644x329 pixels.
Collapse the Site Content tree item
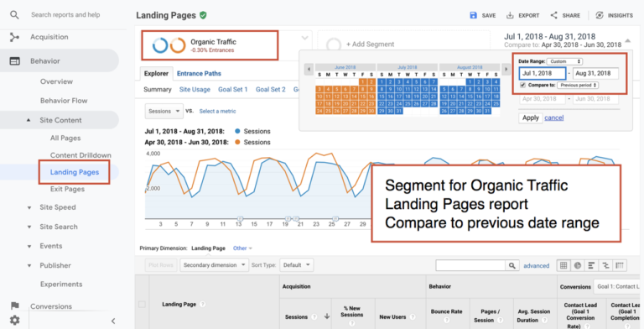tap(29, 120)
